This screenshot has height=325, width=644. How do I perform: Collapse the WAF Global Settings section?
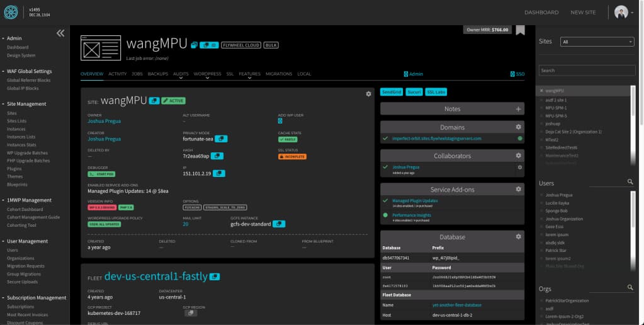click(3, 72)
